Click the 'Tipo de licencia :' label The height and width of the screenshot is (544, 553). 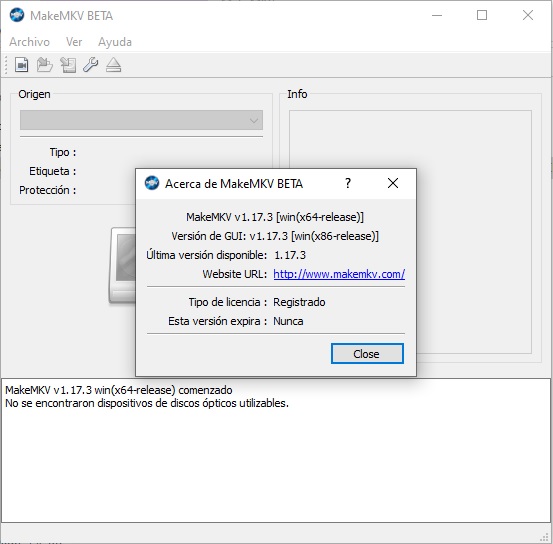tap(227, 302)
